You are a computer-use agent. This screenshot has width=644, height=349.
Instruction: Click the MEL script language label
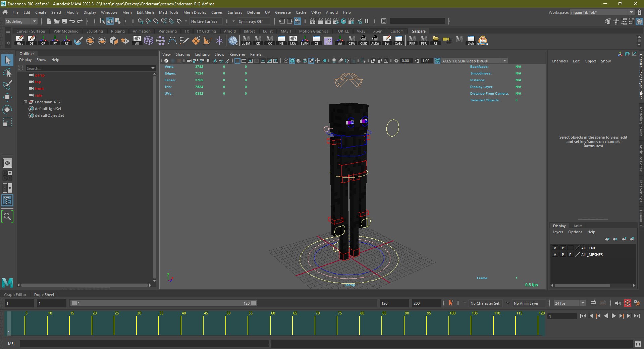pyautogui.click(x=12, y=344)
